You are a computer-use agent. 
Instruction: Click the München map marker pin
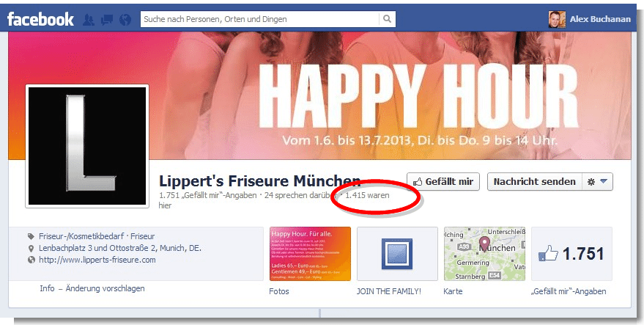[484, 243]
